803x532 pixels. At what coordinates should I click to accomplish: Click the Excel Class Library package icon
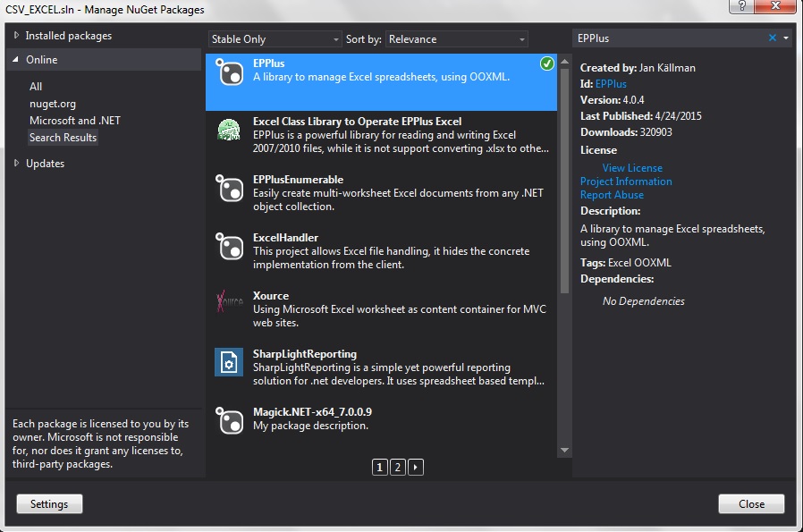coord(229,130)
